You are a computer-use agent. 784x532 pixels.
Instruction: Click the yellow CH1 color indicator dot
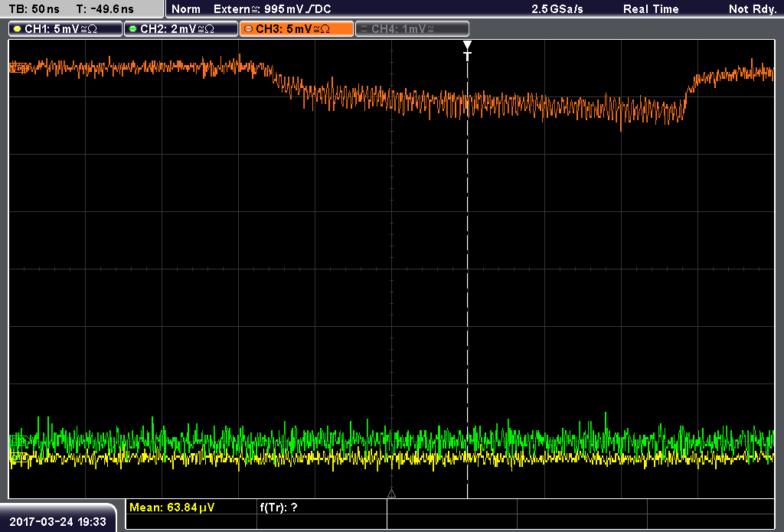click(x=18, y=29)
